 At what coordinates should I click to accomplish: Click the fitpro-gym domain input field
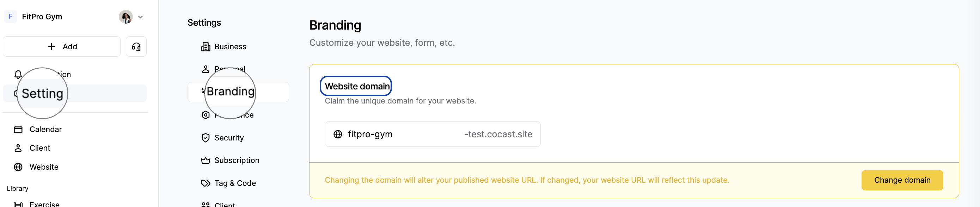(x=433, y=134)
